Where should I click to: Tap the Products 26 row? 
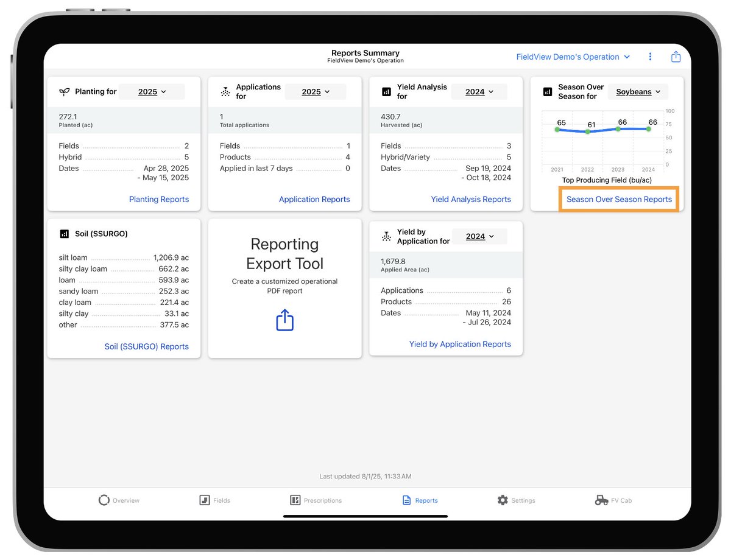click(x=446, y=302)
